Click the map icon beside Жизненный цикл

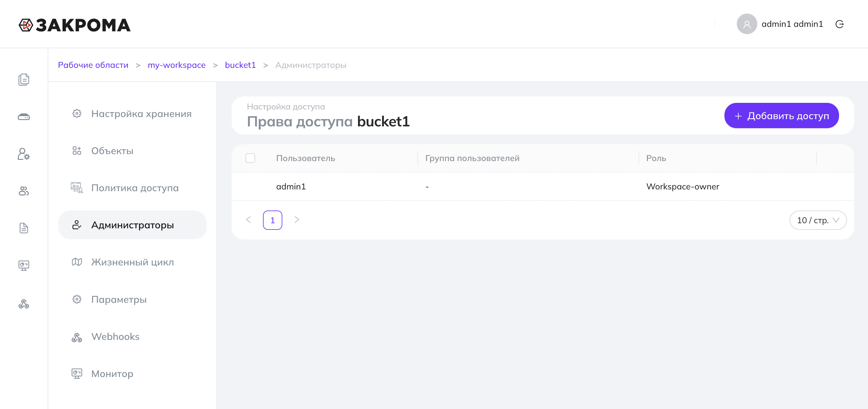pos(77,262)
